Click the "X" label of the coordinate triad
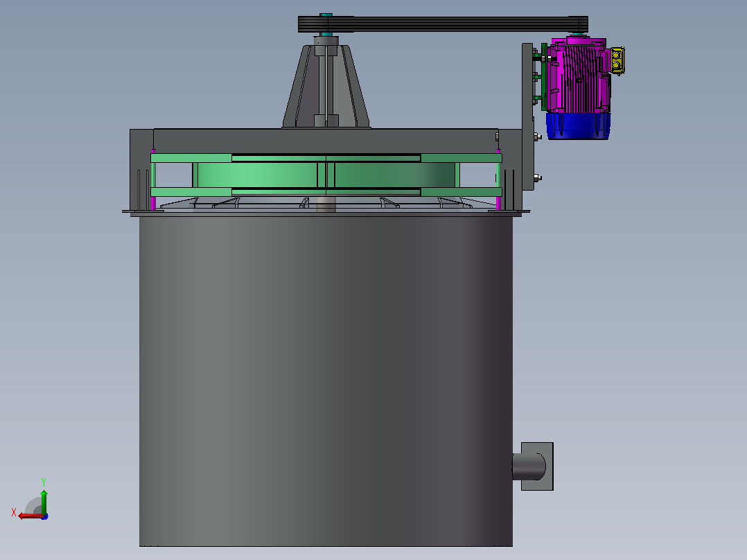 [14, 513]
